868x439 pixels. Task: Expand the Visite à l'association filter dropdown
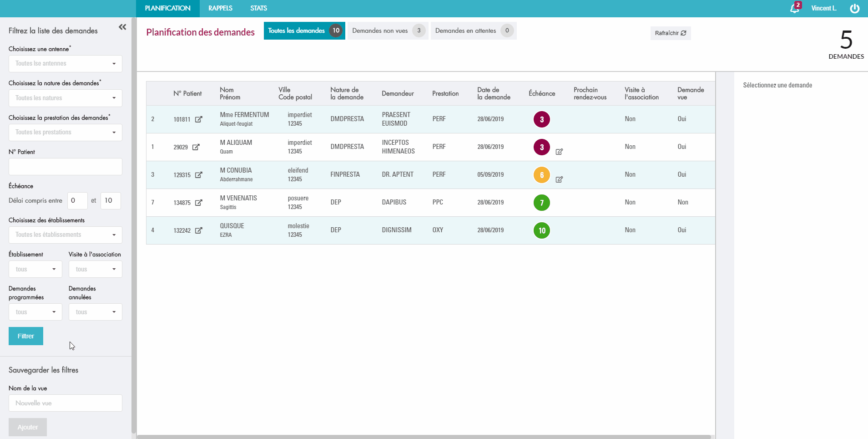click(95, 269)
